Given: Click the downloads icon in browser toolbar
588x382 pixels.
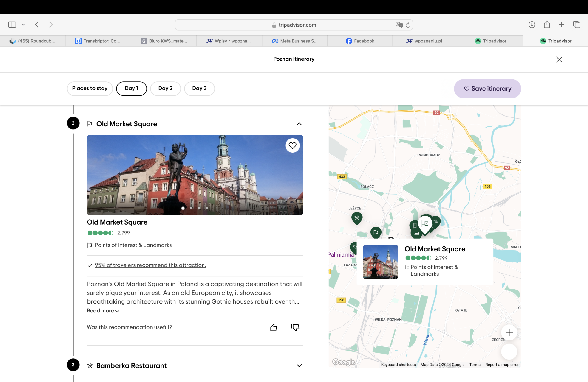Looking at the screenshot, I should 532,24.
